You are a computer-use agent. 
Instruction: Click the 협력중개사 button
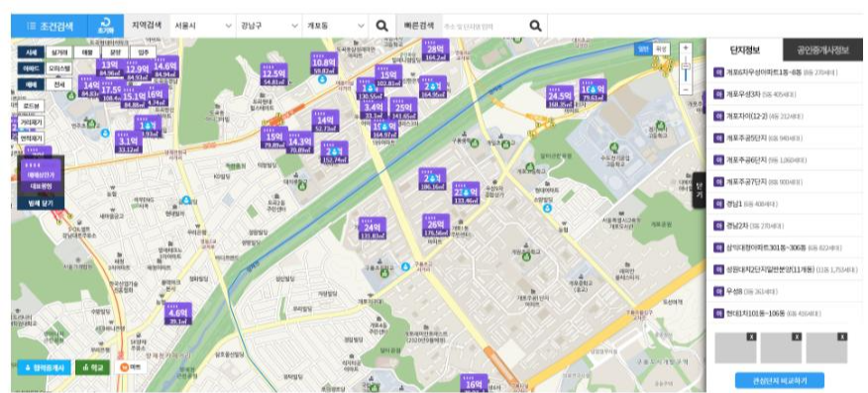[45, 367]
